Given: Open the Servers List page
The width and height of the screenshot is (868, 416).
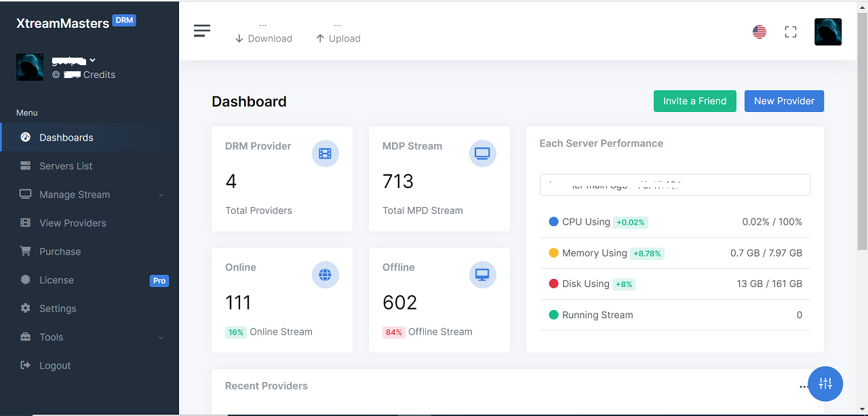Looking at the screenshot, I should [x=66, y=166].
